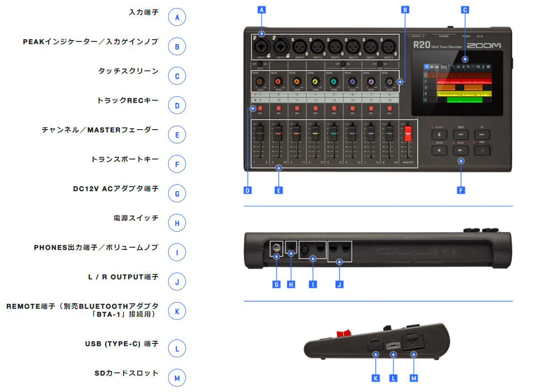Screen dimensions: 535x392
Task: Click the トラックRECキー label
Action: [128, 101]
